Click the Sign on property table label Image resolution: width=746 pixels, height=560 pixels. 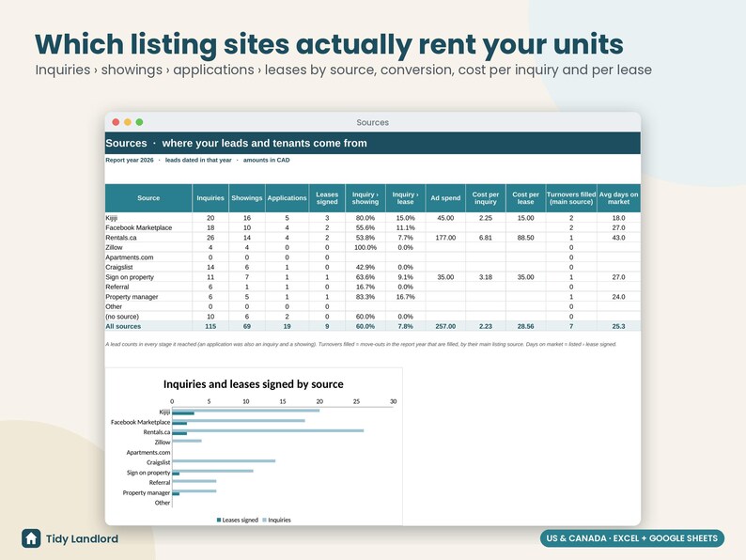pyautogui.click(x=130, y=277)
